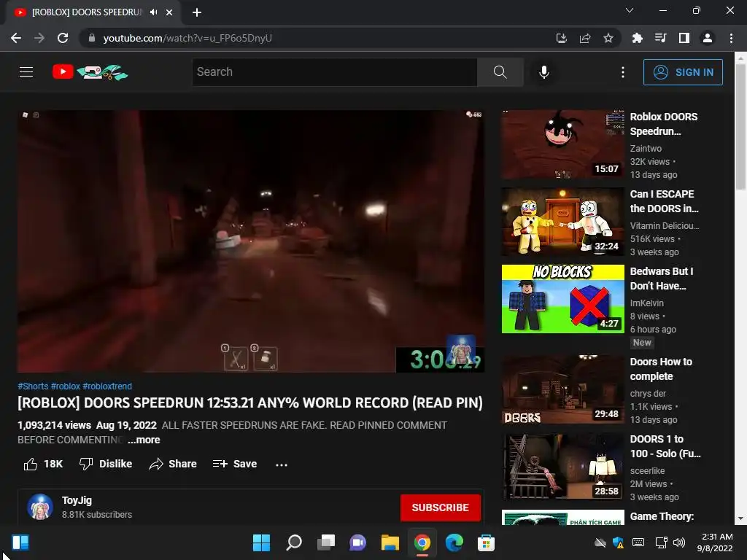This screenshot has height=560, width=747.
Task: Click the sceerlike channel name
Action: 648,470
